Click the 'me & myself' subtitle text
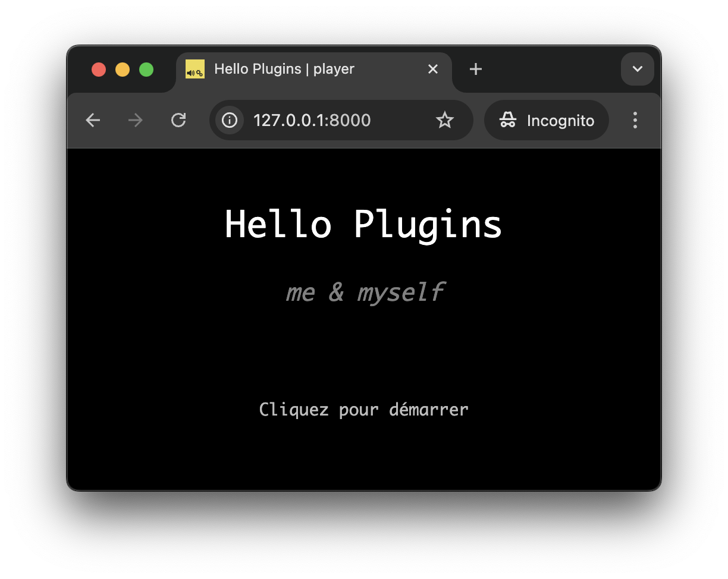 pos(365,291)
